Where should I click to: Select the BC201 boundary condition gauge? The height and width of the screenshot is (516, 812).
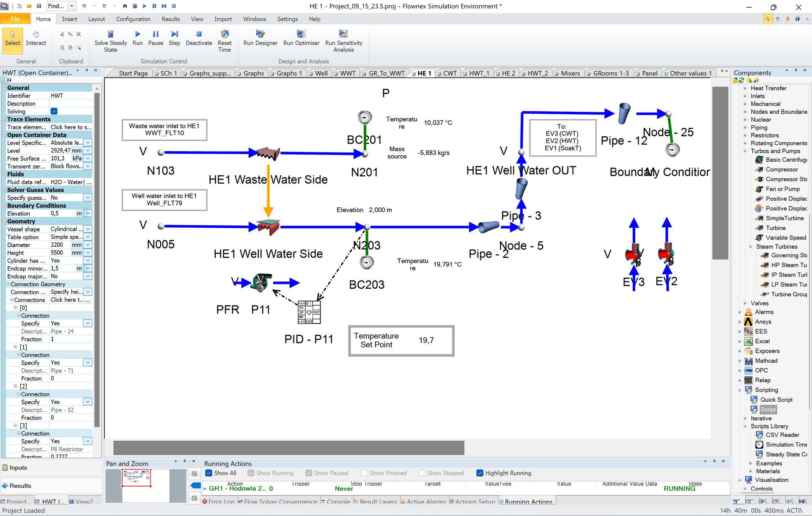pos(365,117)
